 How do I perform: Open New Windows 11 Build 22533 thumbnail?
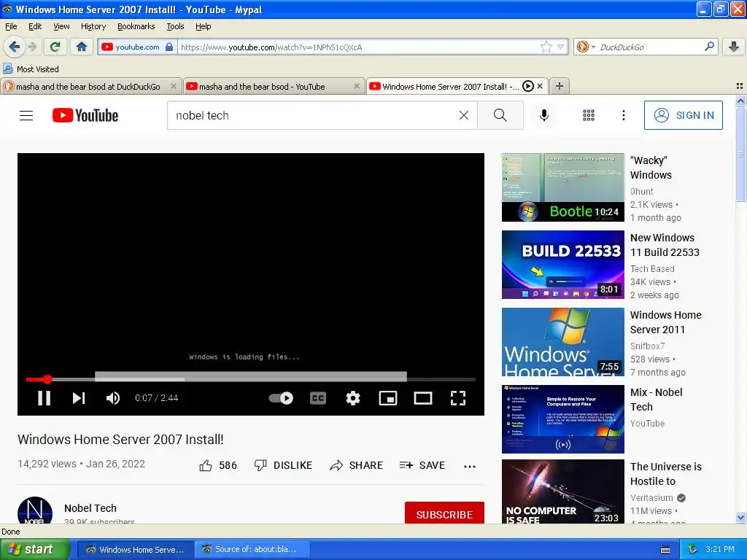562,264
